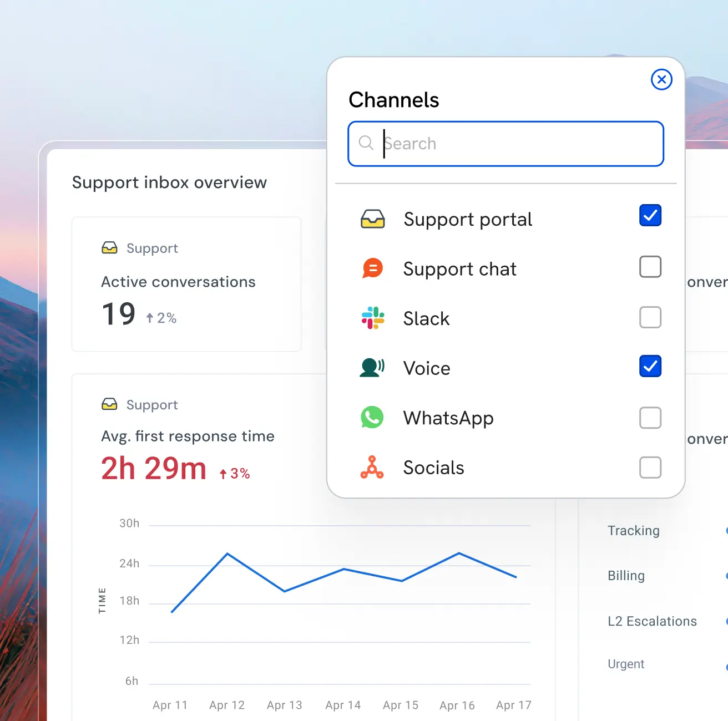Click the Support chat bubble icon
This screenshot has height=721, width=728.
coord(373,268)
